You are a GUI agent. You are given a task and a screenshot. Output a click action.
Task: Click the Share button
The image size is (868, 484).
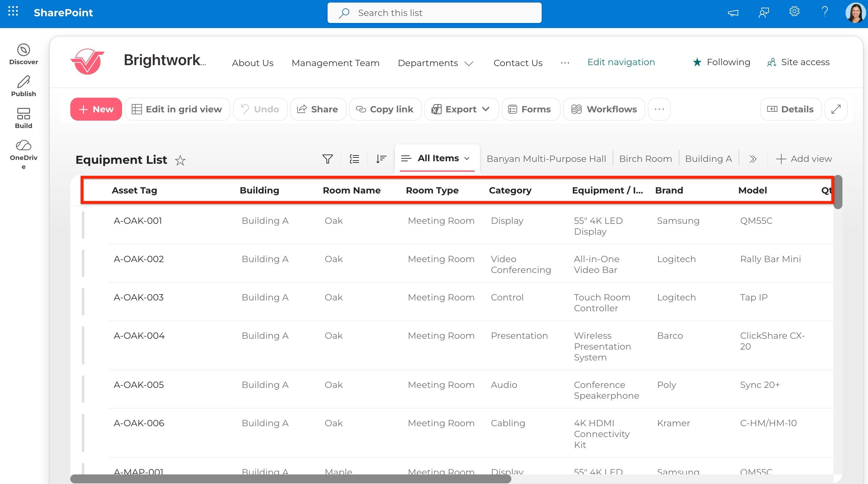coord(318,109)
